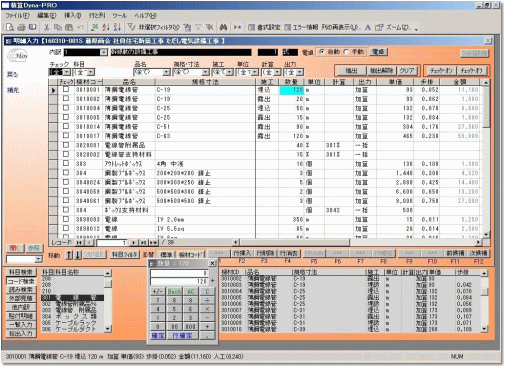This screenshot has width=506, height=368.
Task: Click the main table vertical scrollbar
Action: click(486, 158)
